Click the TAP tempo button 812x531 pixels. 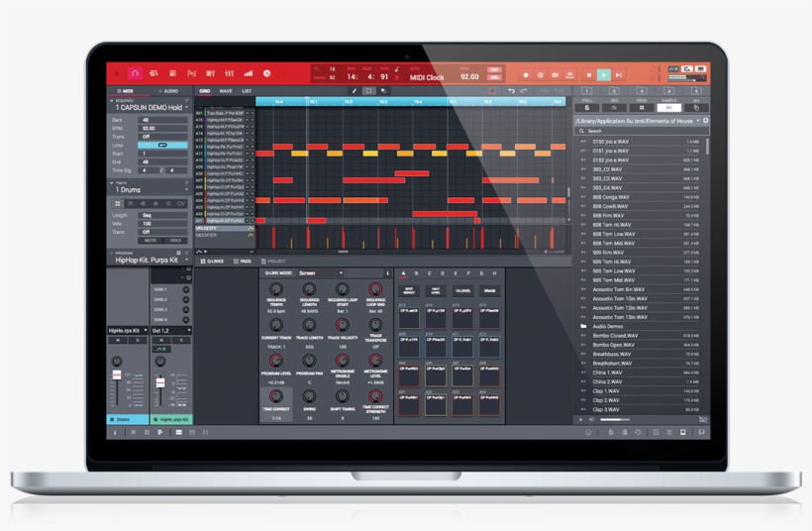click(x=493, y=70)
